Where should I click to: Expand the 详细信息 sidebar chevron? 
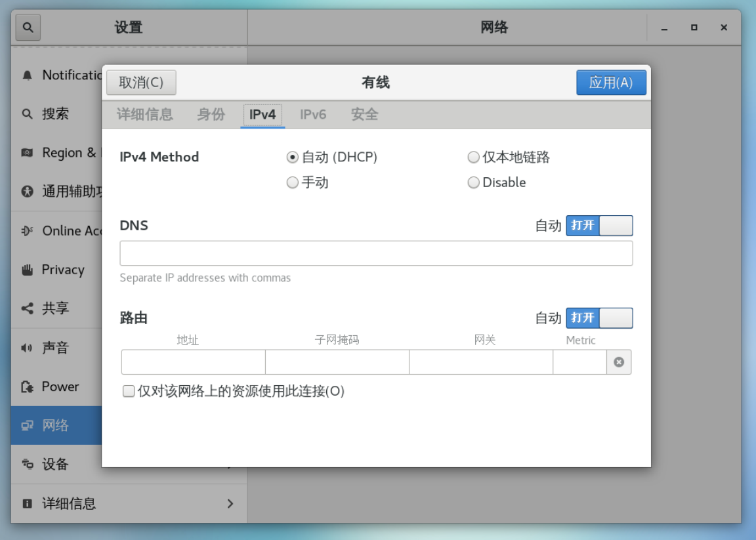230,503
